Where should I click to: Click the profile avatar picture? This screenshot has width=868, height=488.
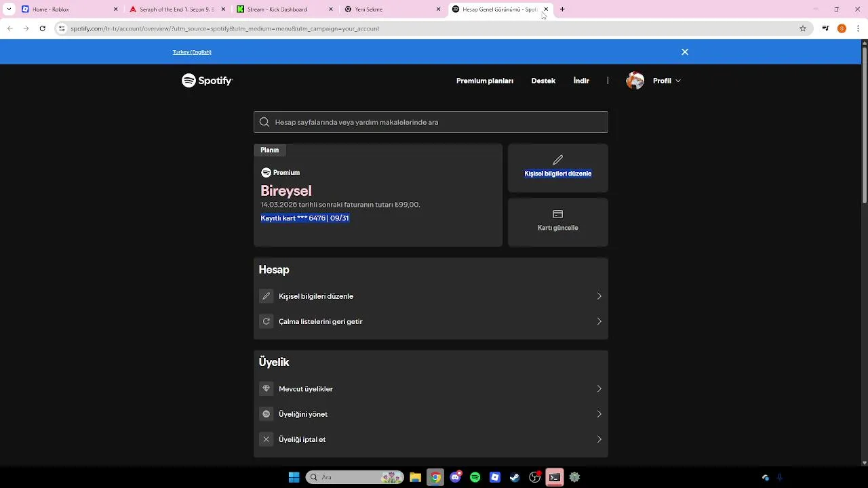click(635, 81)
